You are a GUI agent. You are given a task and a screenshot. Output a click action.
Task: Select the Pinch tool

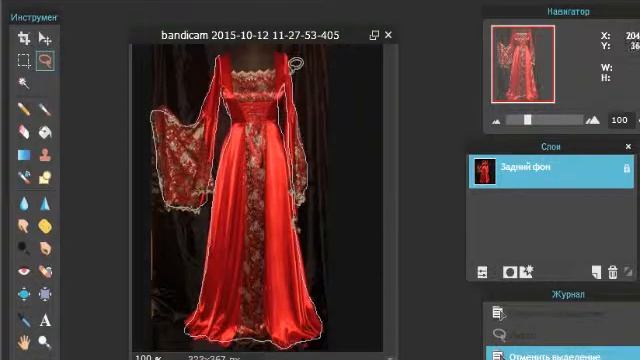[45, 294]
